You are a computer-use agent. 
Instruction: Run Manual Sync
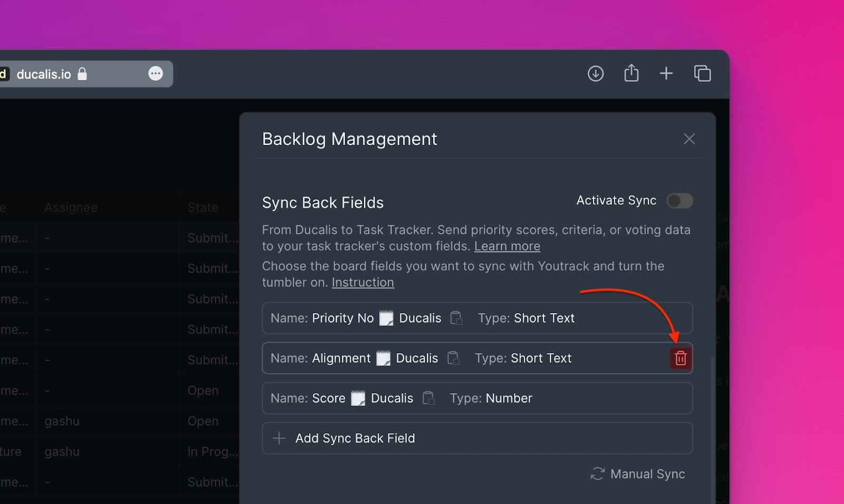(638, 474)
